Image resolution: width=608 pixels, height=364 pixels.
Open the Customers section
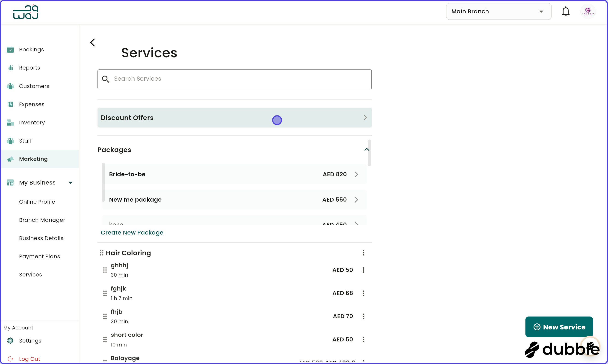point(34,86)
